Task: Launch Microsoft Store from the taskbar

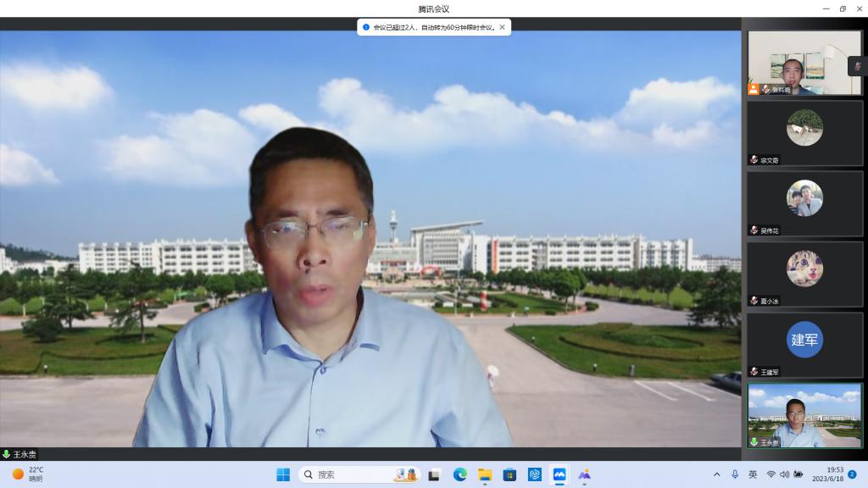Action: (x=509, y=474)
